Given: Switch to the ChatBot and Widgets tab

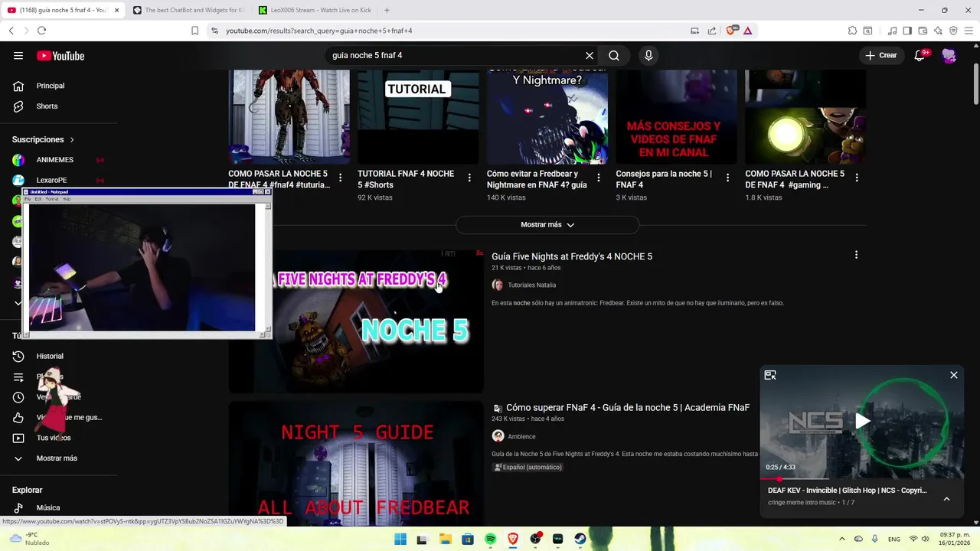Looking at the screenshot, I should click(x=188, y=10).
